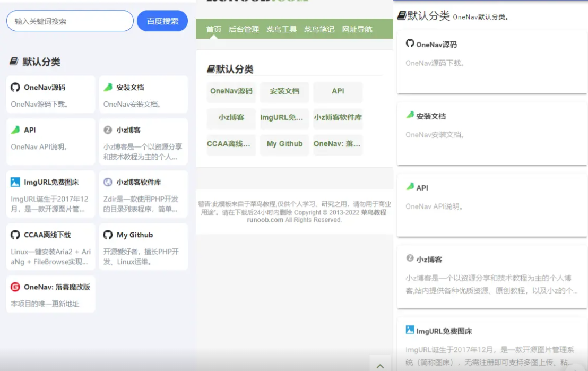Open left OneNav源码 card title
This screenshot has width=588, height=371.
(45, 88)
